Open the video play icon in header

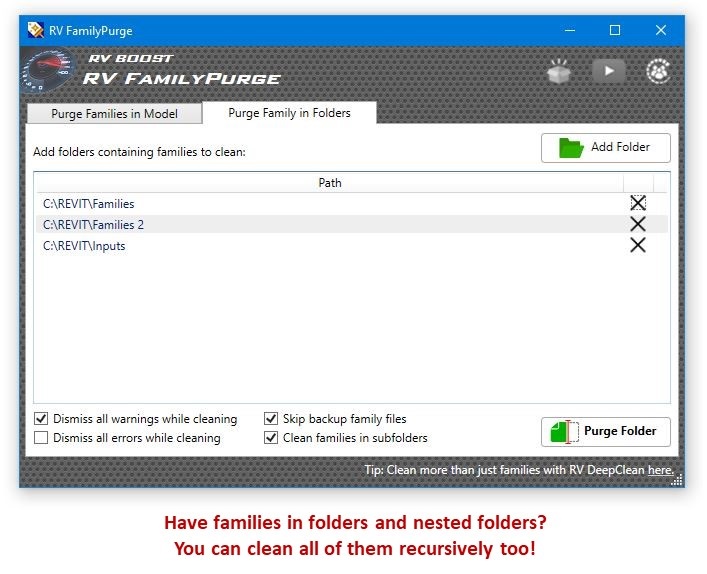point(609,71)
